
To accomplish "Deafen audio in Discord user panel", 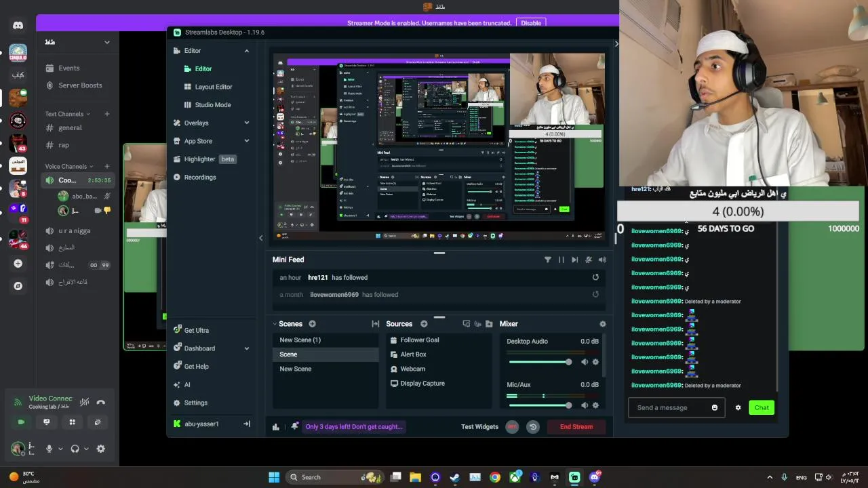I will 75,449.
